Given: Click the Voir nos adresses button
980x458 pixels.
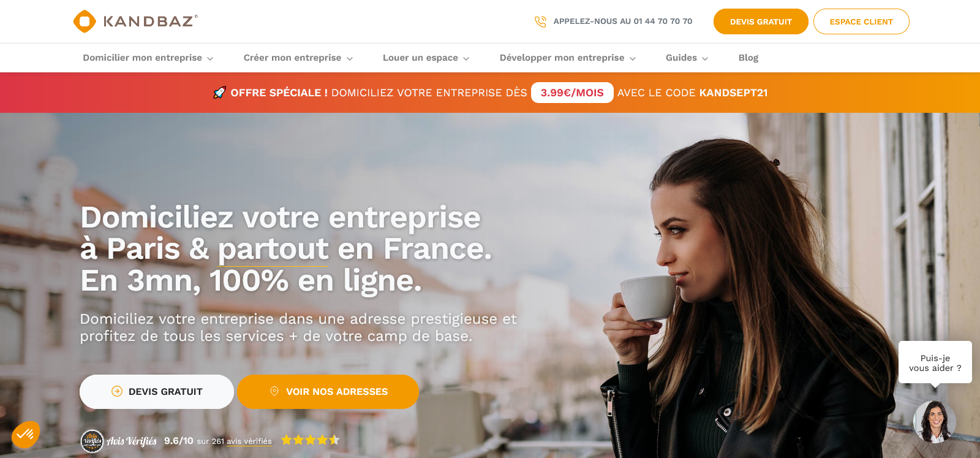Looking at the screenshot, I should click(328, 392).
